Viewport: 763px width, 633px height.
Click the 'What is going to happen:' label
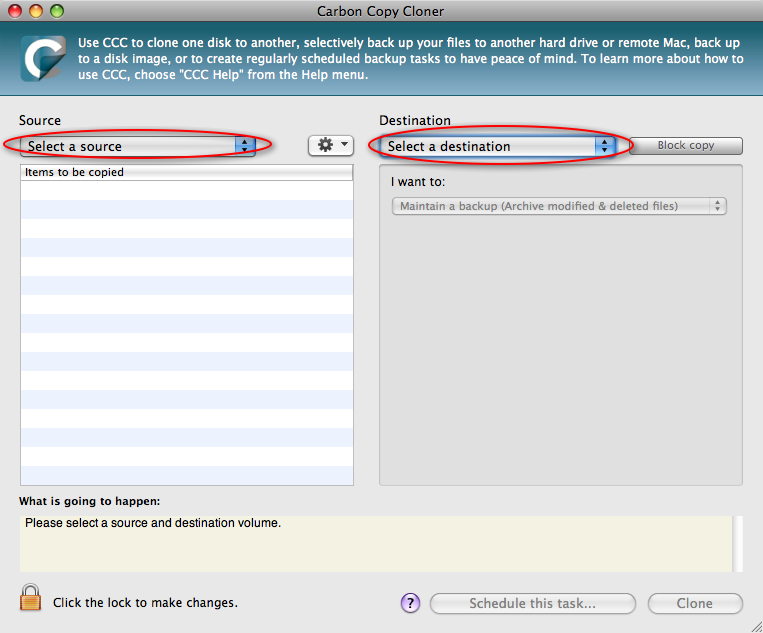(90, 501)
